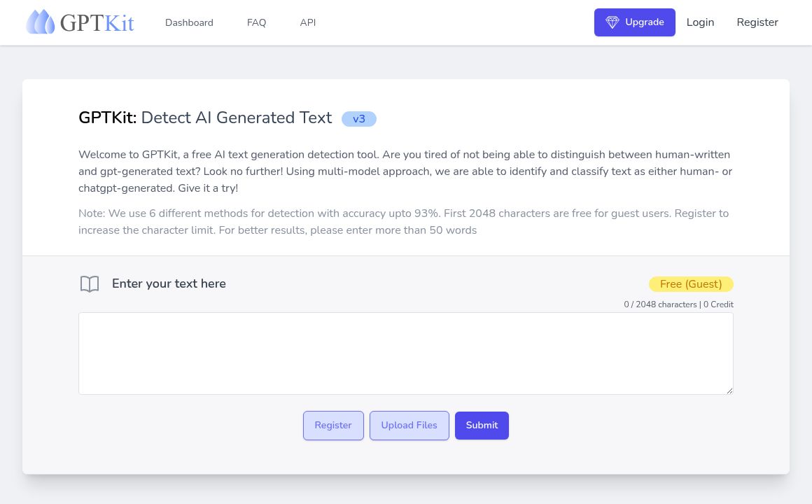
Task: Click the Upgrade button
Action: coord(635,22)
